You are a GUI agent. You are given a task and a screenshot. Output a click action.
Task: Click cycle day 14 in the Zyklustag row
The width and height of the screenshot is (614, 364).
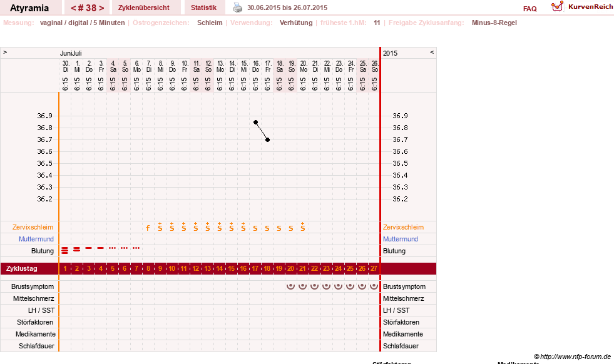pos(220,268)
